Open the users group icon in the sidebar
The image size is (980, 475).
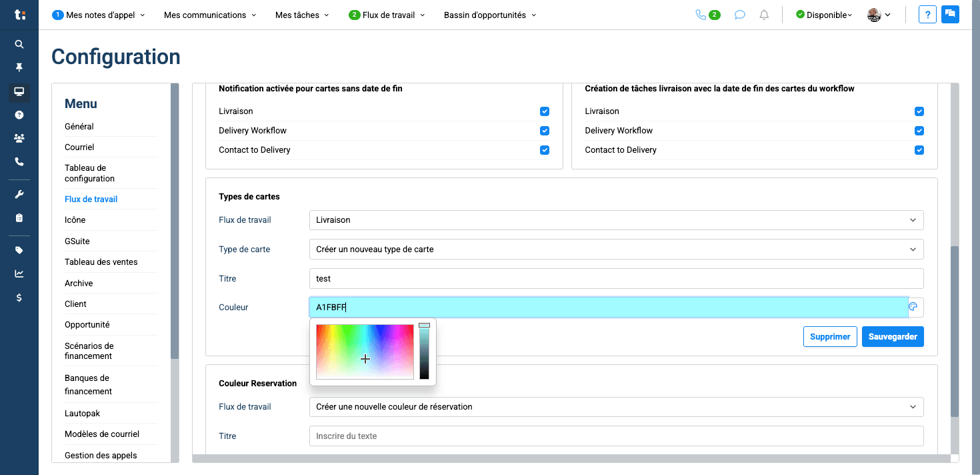click(19, 138)
